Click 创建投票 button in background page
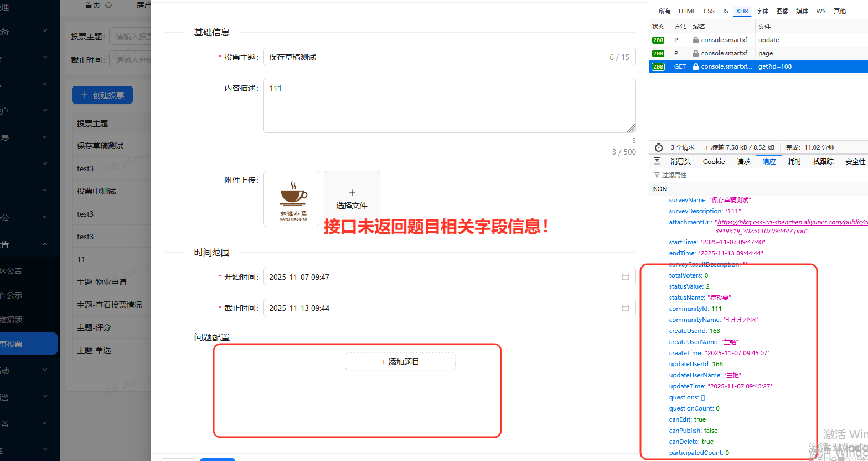This screenshot has width=868, height=461. point(102,95)
